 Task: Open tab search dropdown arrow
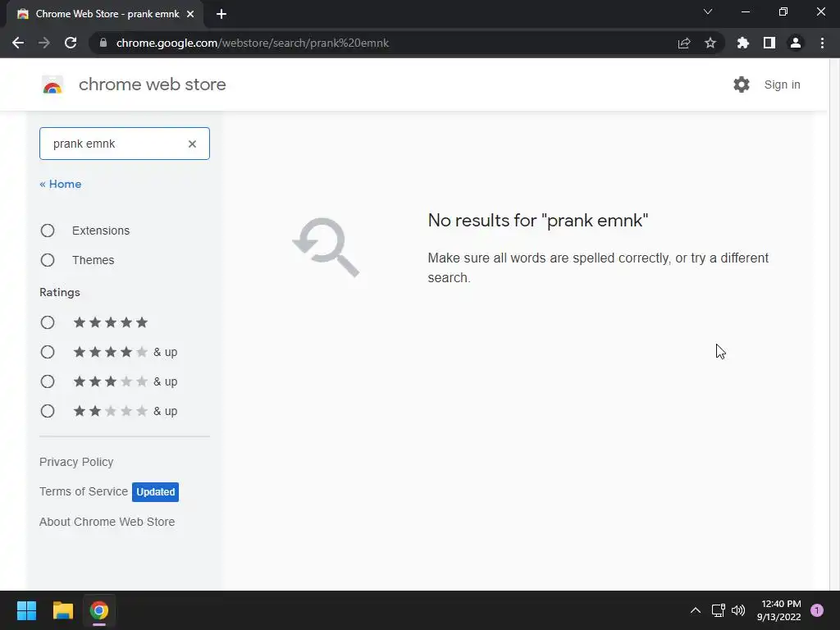point(708,11)
